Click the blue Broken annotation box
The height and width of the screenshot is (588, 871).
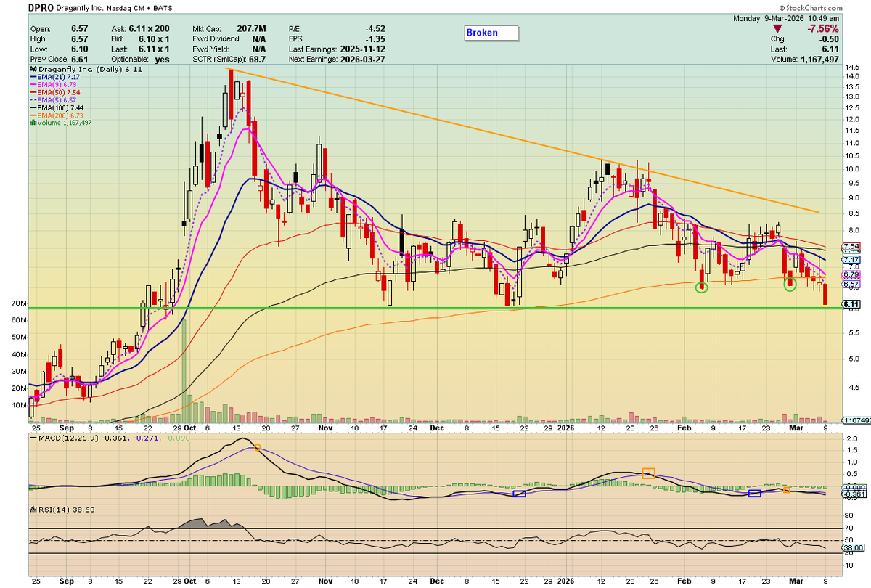[491, 33]
